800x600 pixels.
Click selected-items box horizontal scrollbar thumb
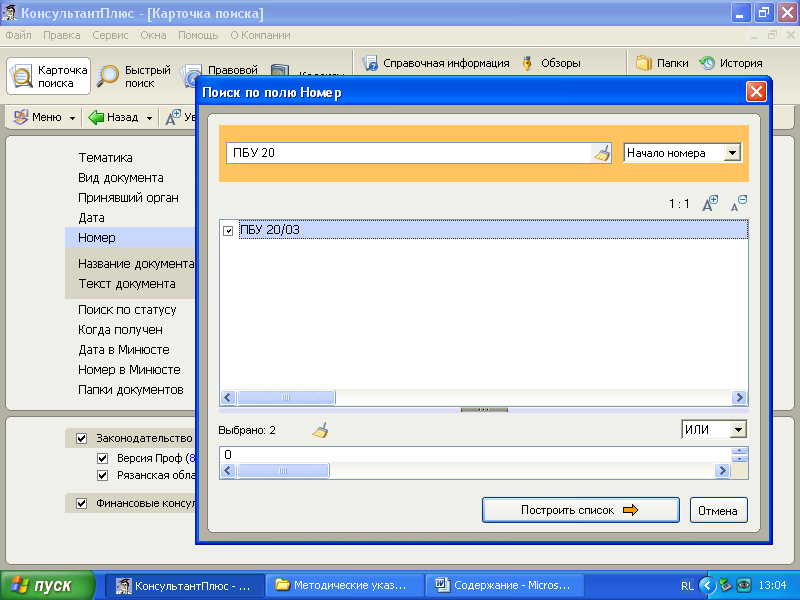(283, 470)
